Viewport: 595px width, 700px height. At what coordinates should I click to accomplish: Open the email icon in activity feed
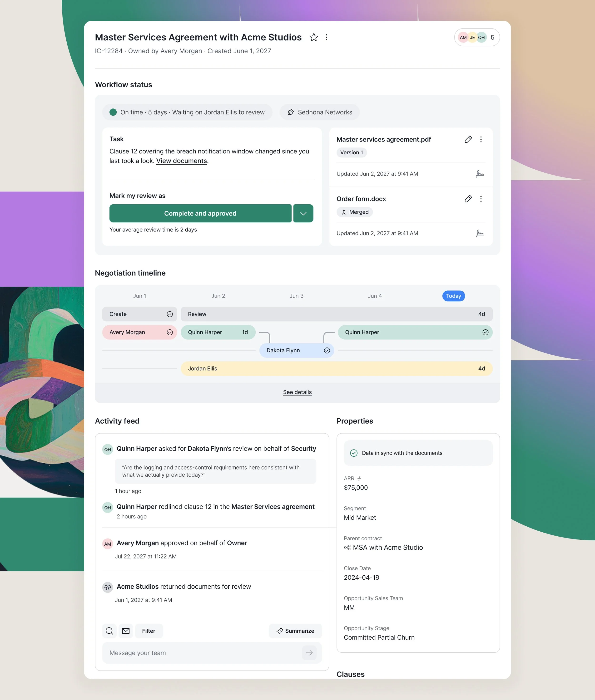[x=126, y=631]
